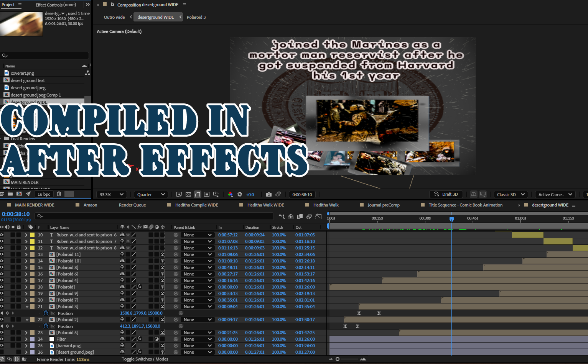Open parent dropdown for Polaroid 9
Screen dimensions: 588x364
pyautogui.click(x=197, y=293)
